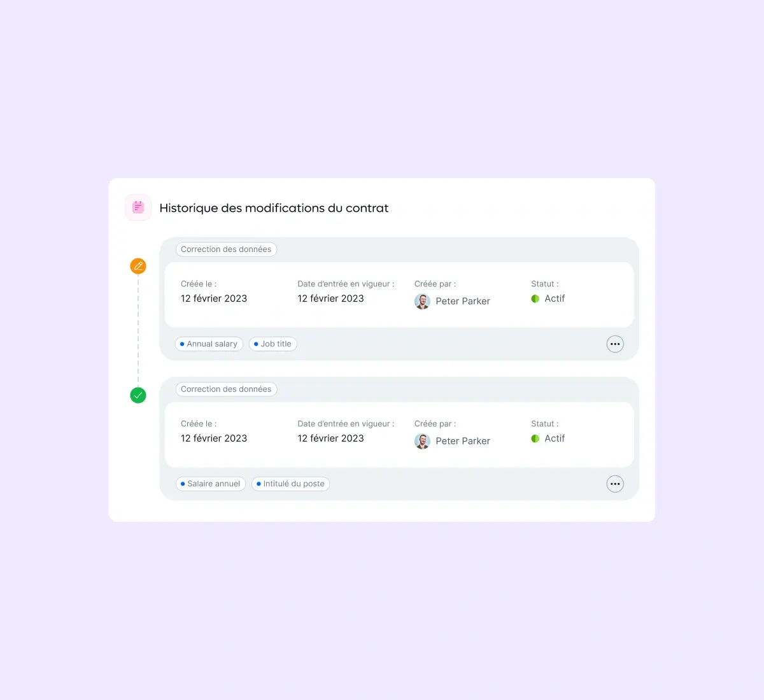Click the second Correction des données label
Screen dimensions: 764x700
coord(226,389)
